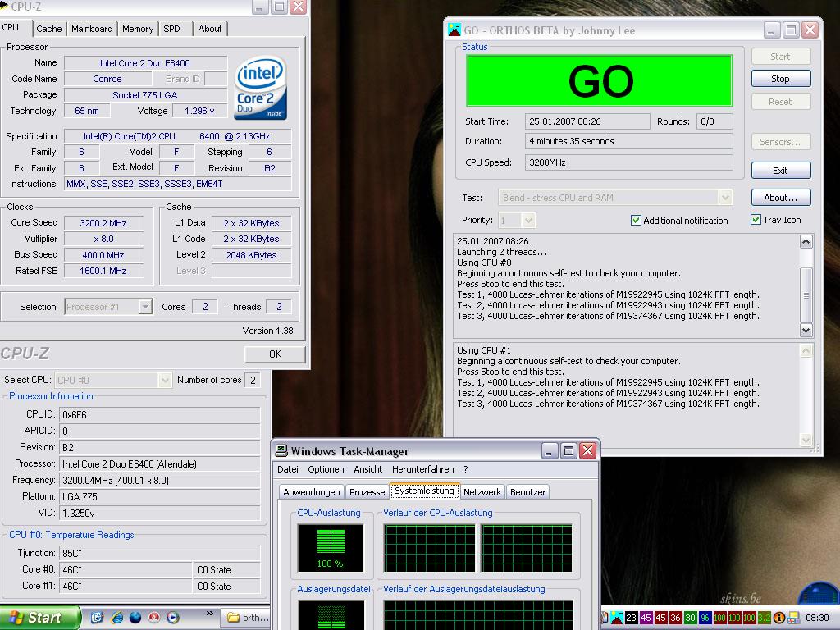Click the CPU-Auslastung 100 % meter
The width and height of the screenshot is (840, 630).
[331, 548]
